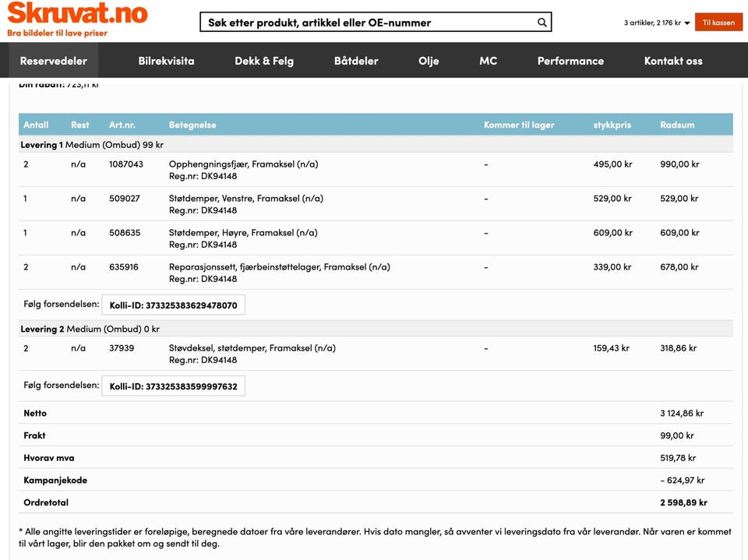Screen dimensions: 748x560
Task: Click cart summary '3 artikler, 2 176 kr'
Action: point(652,23)
